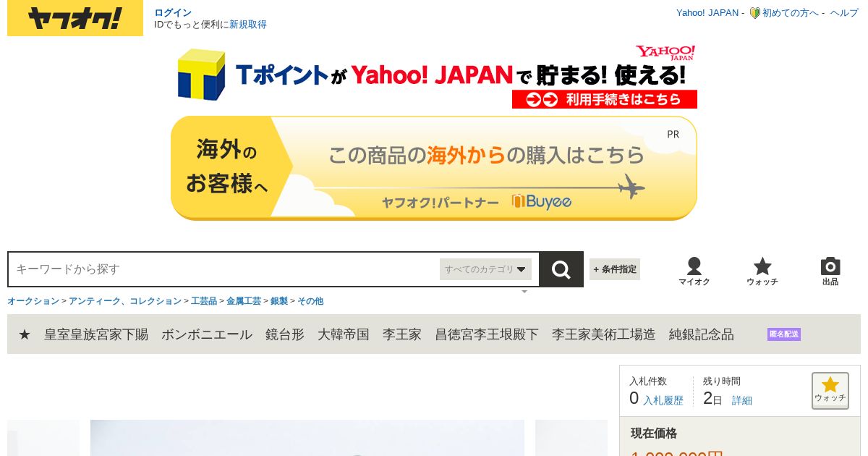Image resolution: width=868 pixels, height=456 pixels.
Task: Open すべてのカテゴリ dropdown
Action: click(485, 269)
